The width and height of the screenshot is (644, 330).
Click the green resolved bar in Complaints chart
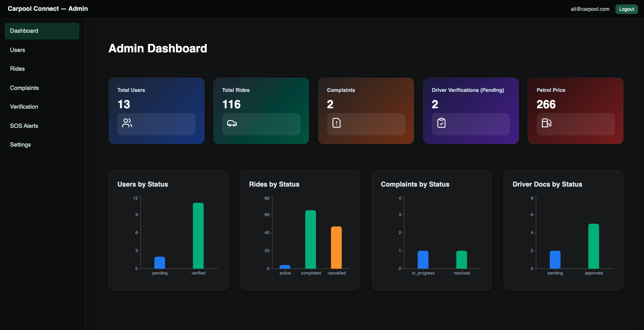(x=462, y=260)
